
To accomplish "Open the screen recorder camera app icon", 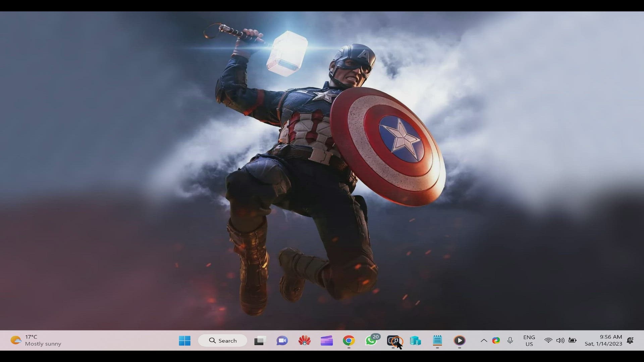I will [x=393, y=341].
